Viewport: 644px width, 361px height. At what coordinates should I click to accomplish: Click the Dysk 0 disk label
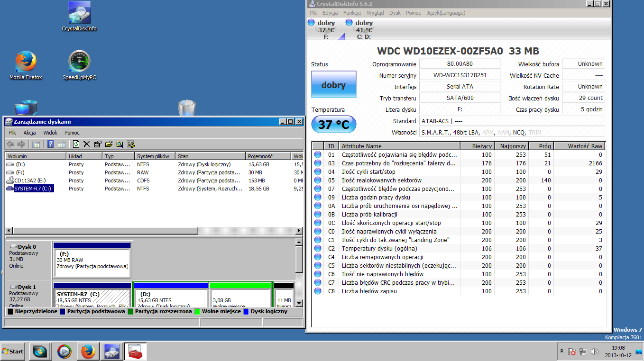[28, 259]
